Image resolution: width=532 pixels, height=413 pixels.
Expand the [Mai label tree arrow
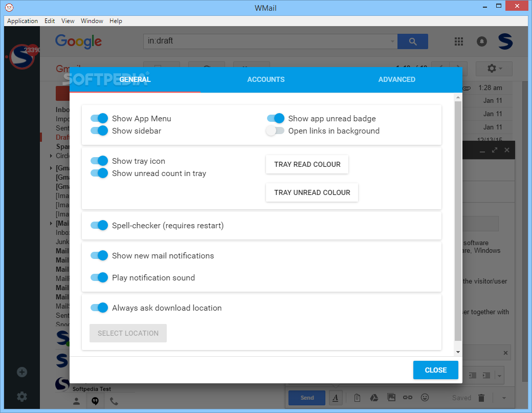click(x=51, y=223)
